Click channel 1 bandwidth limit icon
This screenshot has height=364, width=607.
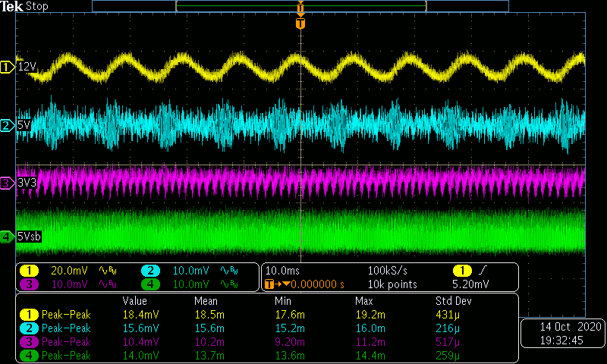point(108,271)
